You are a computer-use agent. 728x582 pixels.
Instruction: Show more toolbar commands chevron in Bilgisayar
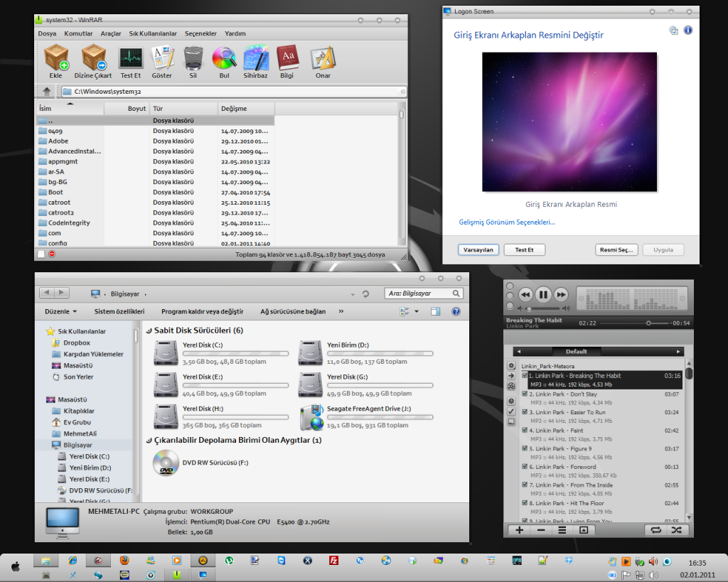click(x=341, y=311)
